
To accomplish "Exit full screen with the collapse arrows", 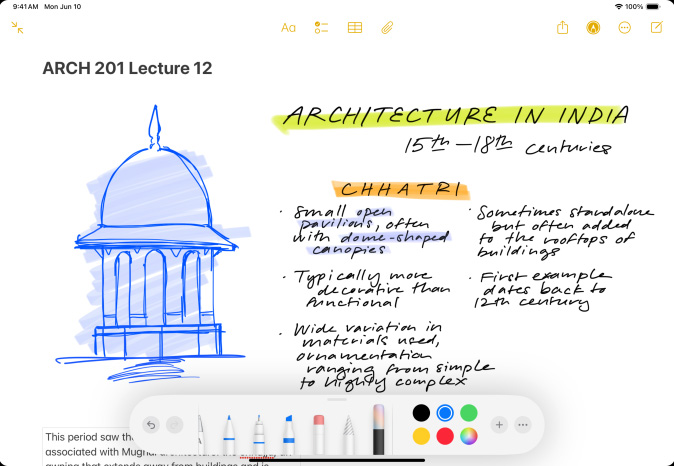I will [17, 28].
